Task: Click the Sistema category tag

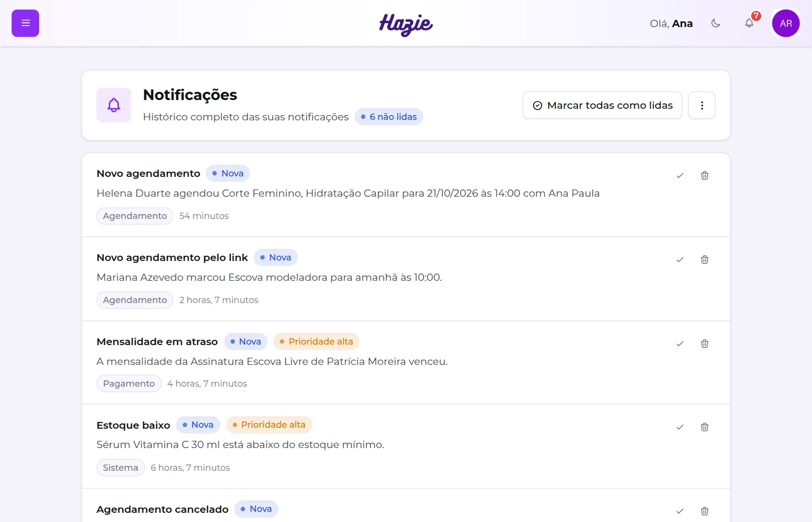Action: click(x=121, y=468)
